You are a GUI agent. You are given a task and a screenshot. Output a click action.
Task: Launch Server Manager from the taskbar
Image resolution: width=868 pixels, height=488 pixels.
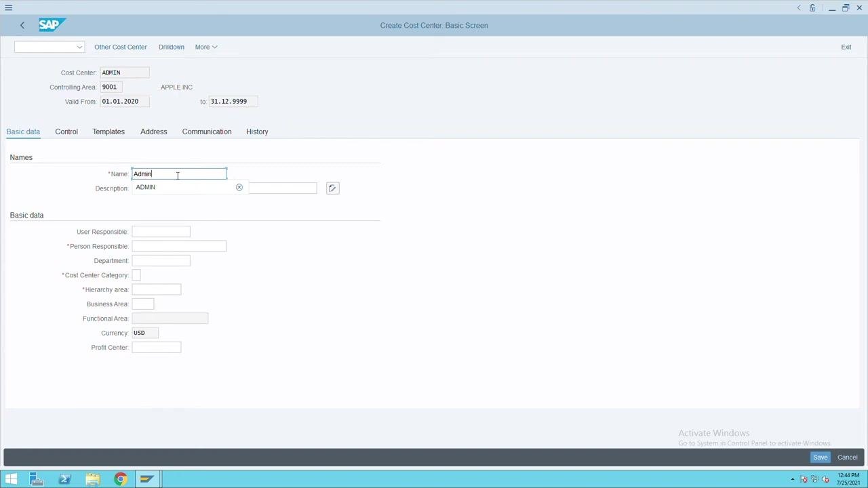pyautogui.click(x=37, y=479)
